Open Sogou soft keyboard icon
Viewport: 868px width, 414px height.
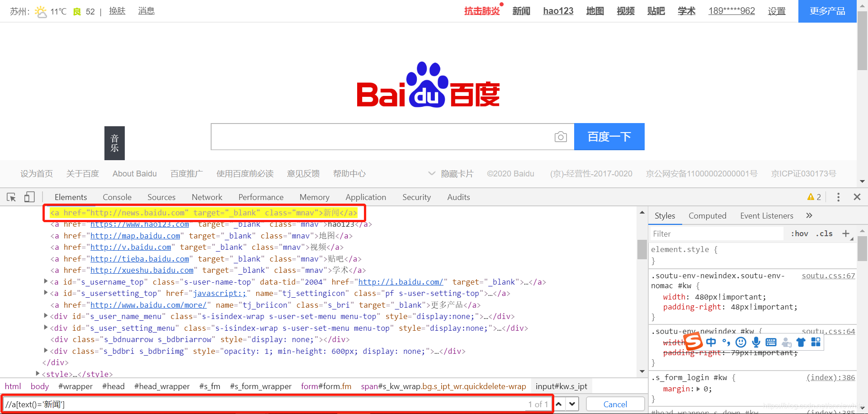[x=771, y=342]
